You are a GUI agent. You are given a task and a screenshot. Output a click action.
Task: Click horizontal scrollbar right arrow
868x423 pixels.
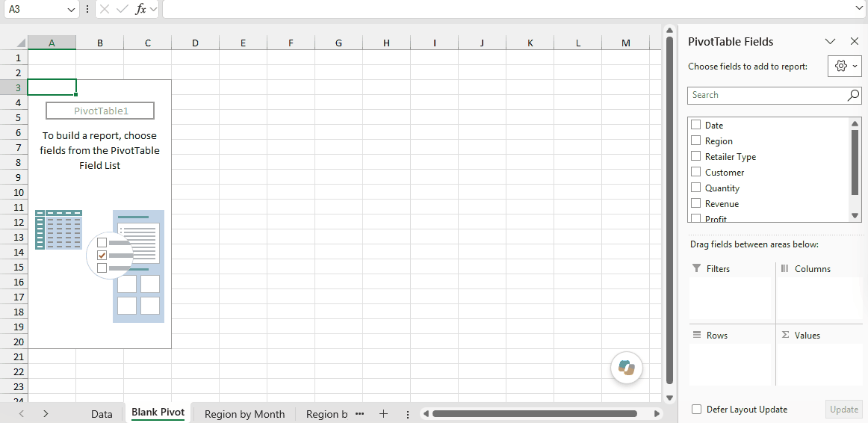[x=657, y=413]
